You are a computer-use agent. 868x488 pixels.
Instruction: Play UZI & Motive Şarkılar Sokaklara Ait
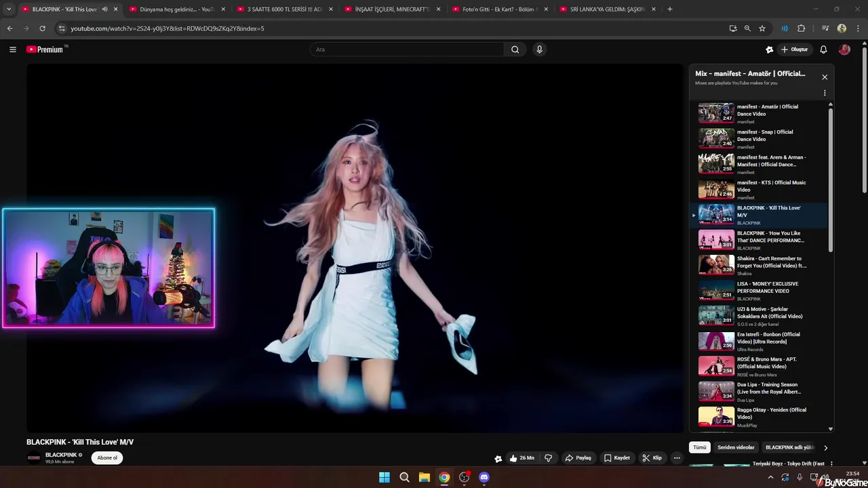coord(759,316)
